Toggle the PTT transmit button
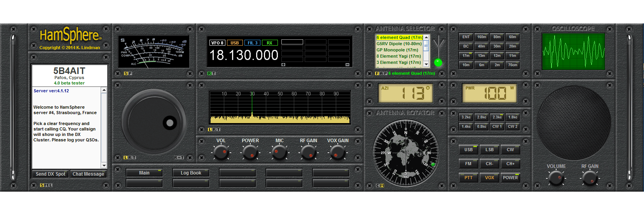Screen dimensions: 644x215 [469, 178]
